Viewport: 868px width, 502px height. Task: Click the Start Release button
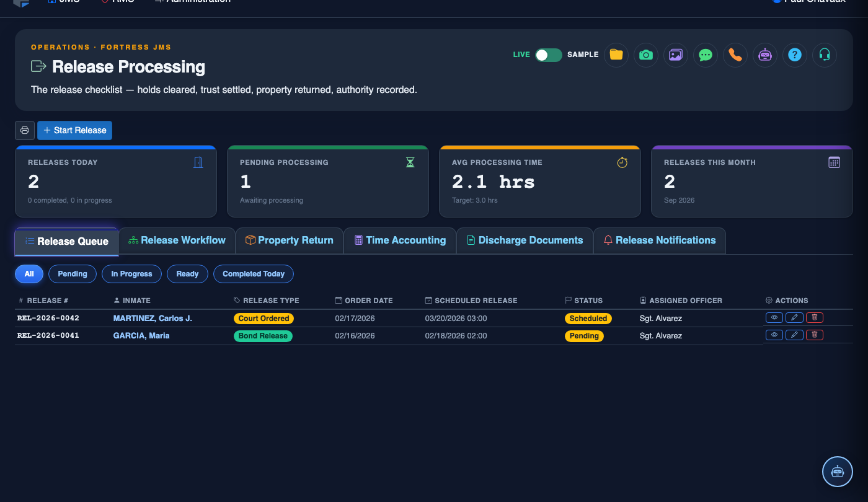pos(74,130)
